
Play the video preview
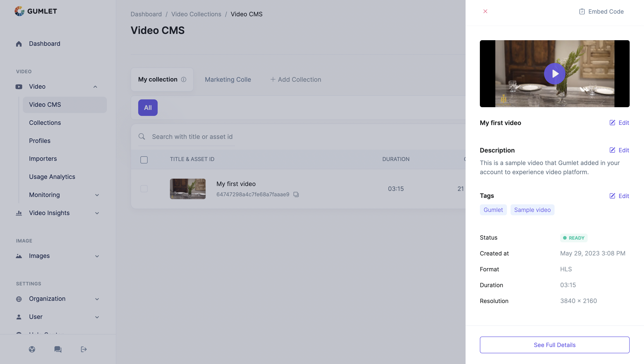coord(555,74)
